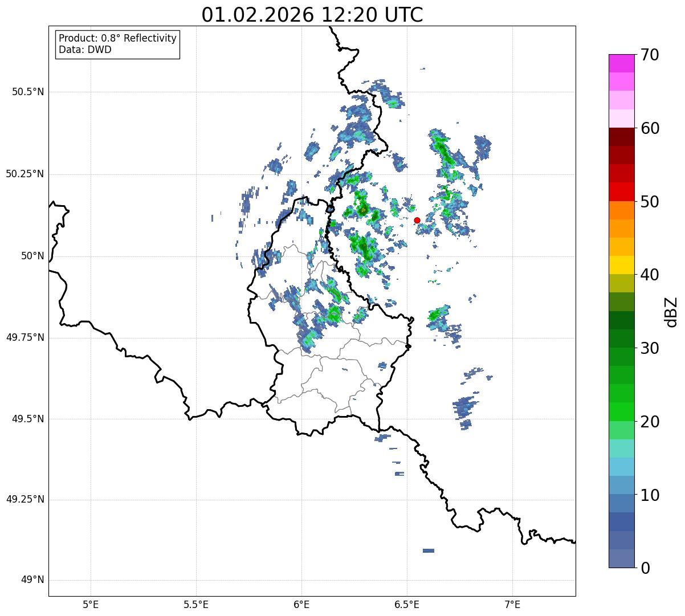Viewport: 685px width, 616px height.
Task: Click the "dBZ" colorbar label
Action: [671, 312]
